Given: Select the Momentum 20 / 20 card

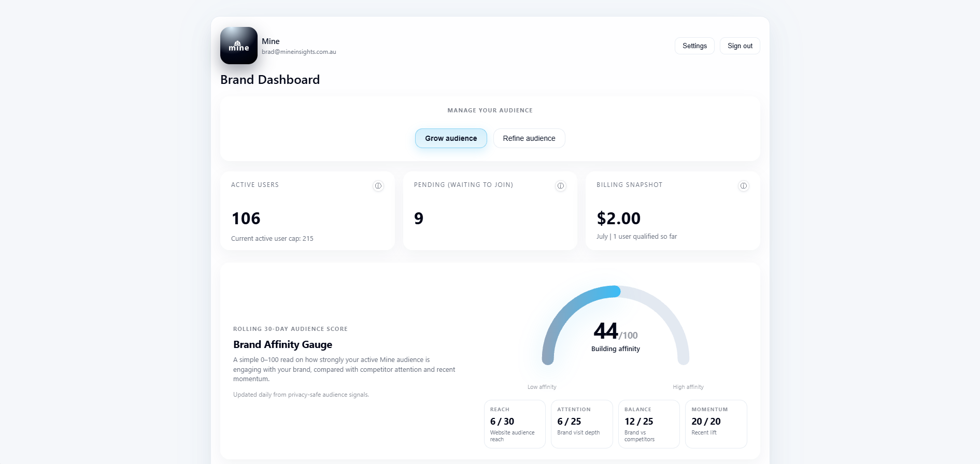Looking at the screenshot, I should pyautogui.click(x=716, y=424).
